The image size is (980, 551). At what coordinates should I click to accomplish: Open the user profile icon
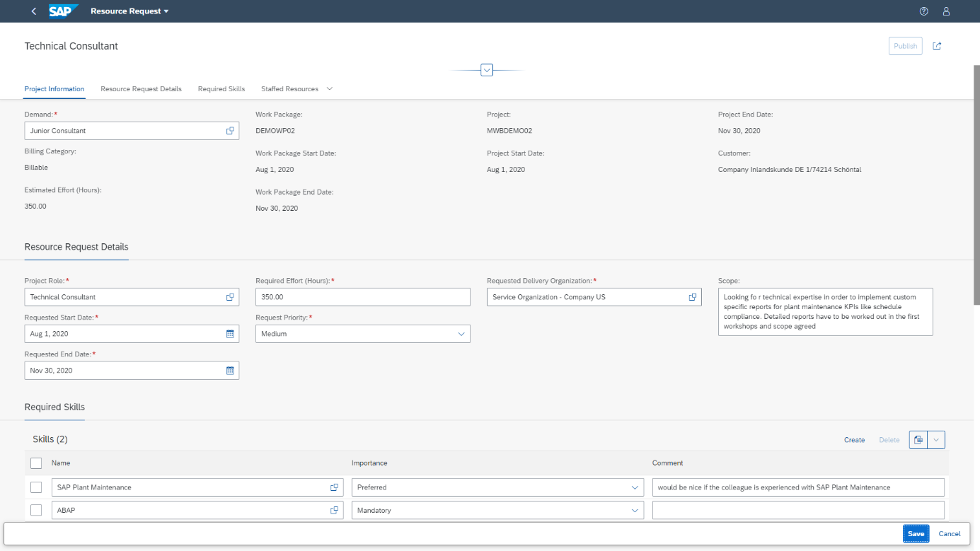[x=946, y=11]
